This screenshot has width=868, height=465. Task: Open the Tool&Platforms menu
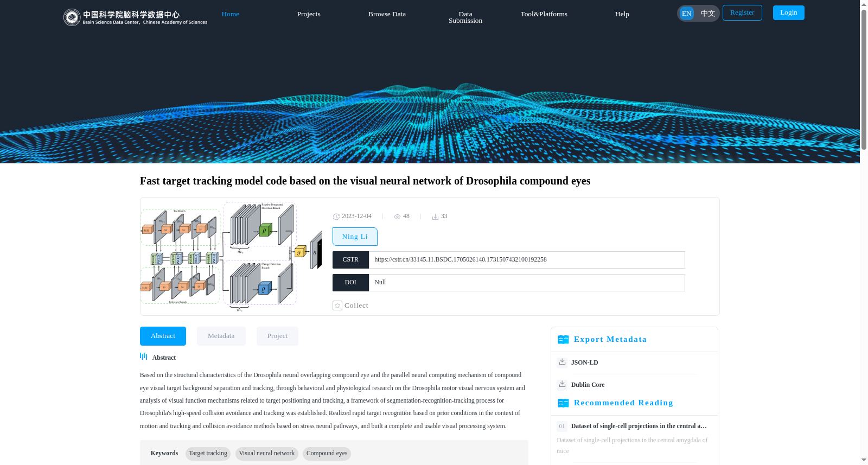tap(544, 14)
